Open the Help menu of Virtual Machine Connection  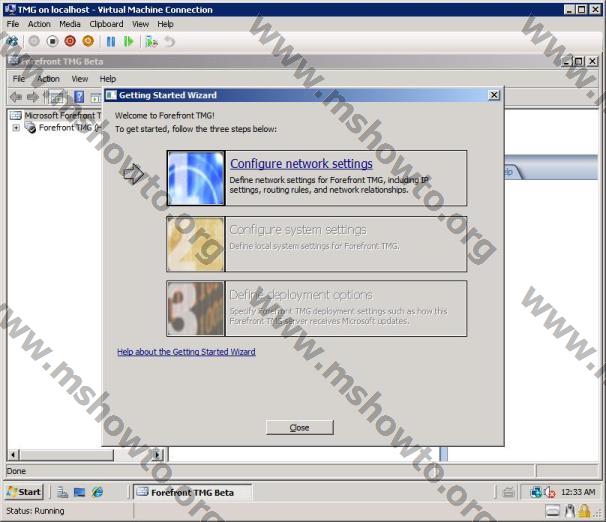point(165,24)
